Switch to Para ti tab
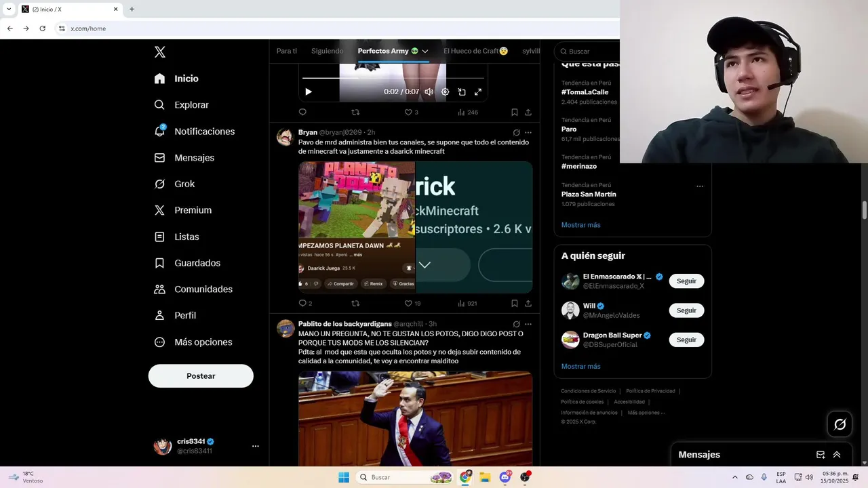868x488 pixels. pos(287,51)
